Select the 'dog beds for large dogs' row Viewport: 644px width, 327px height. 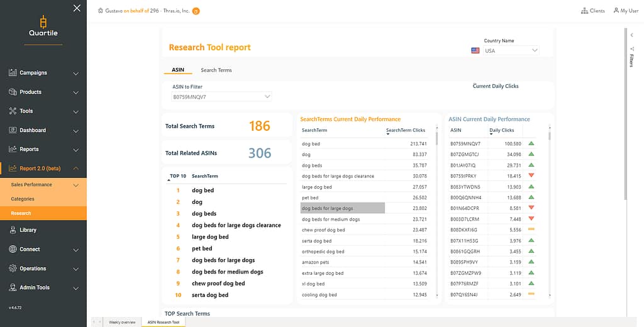coord(343,208)
